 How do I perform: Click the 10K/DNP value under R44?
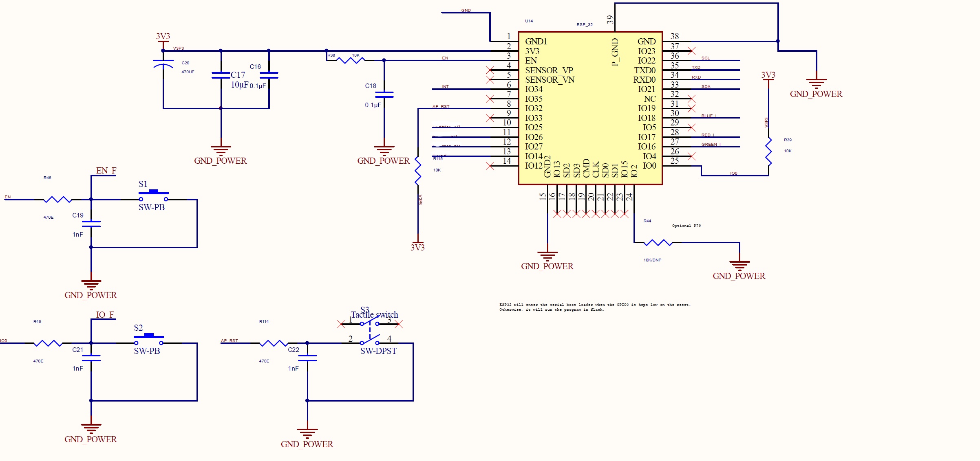[x=653, y=260]
